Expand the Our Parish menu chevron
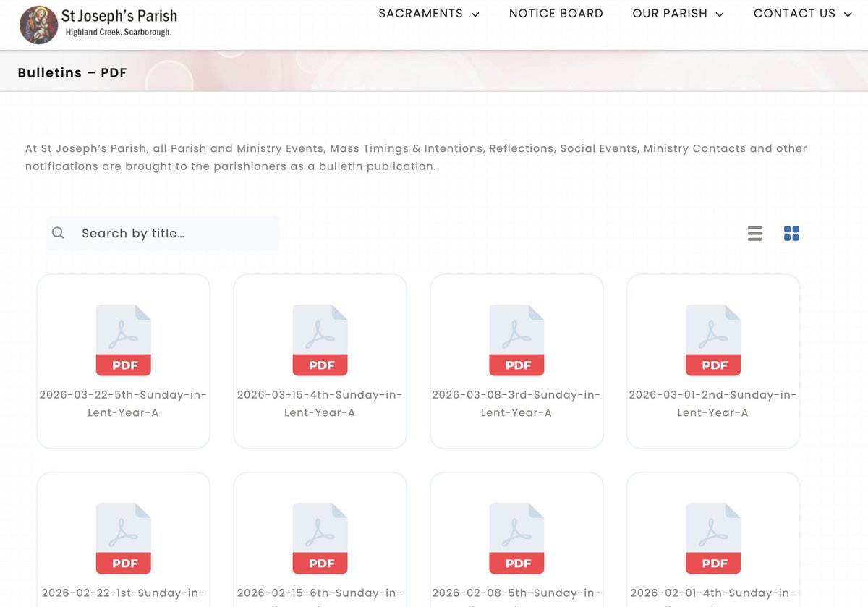The width and height of the screenshot is (868, 607). click(x=720, y=14)
